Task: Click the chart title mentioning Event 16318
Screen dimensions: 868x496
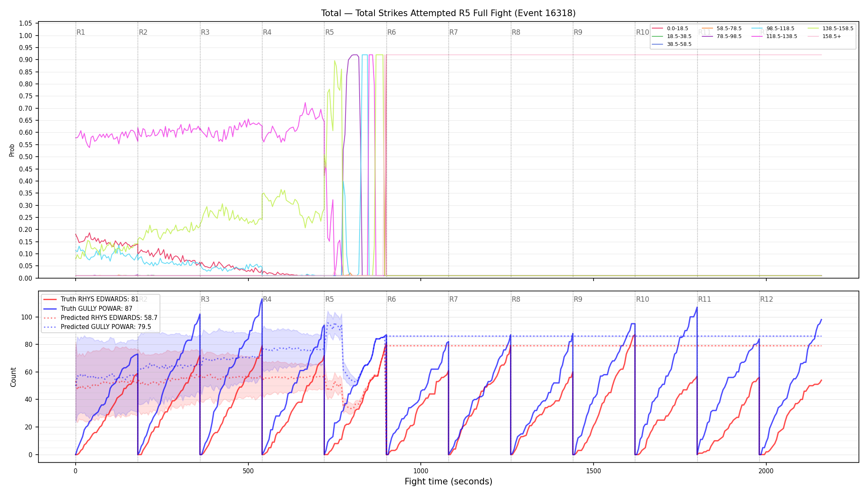Action: (448, 13)
